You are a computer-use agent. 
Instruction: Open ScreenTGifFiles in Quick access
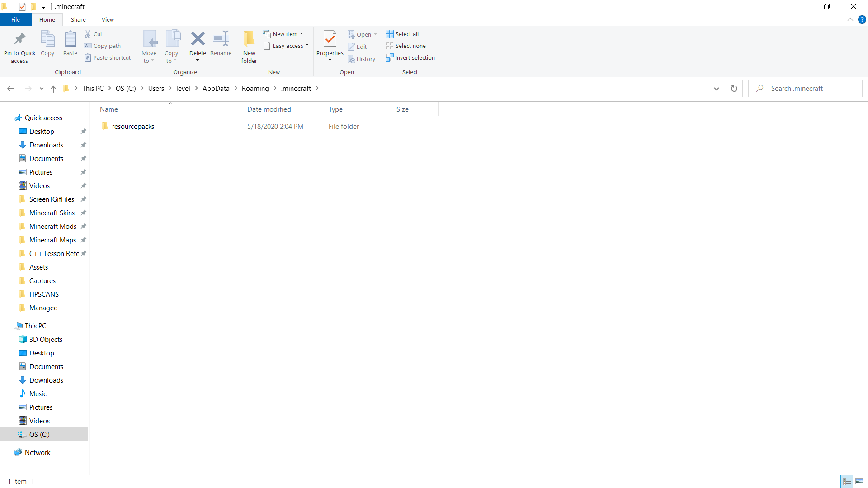52,199
